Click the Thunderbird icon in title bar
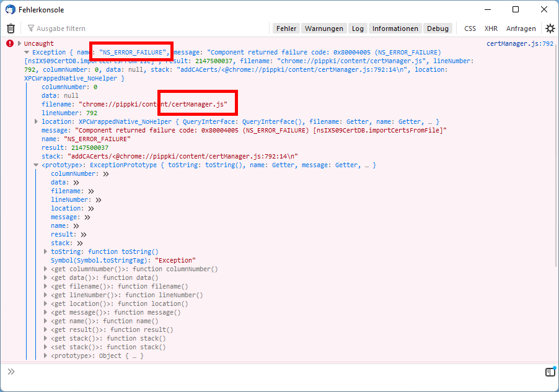 pyautogui.click(x=10, y=10)
